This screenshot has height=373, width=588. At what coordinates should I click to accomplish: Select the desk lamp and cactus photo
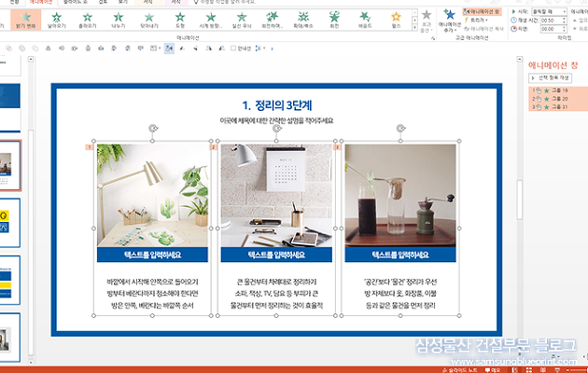[x=152, y=196]
